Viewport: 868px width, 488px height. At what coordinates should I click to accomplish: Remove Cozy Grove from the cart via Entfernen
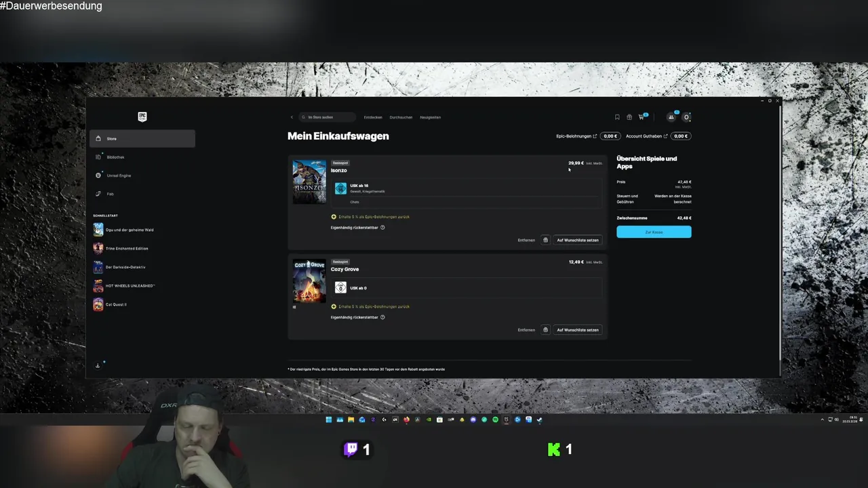coord(526,330)
